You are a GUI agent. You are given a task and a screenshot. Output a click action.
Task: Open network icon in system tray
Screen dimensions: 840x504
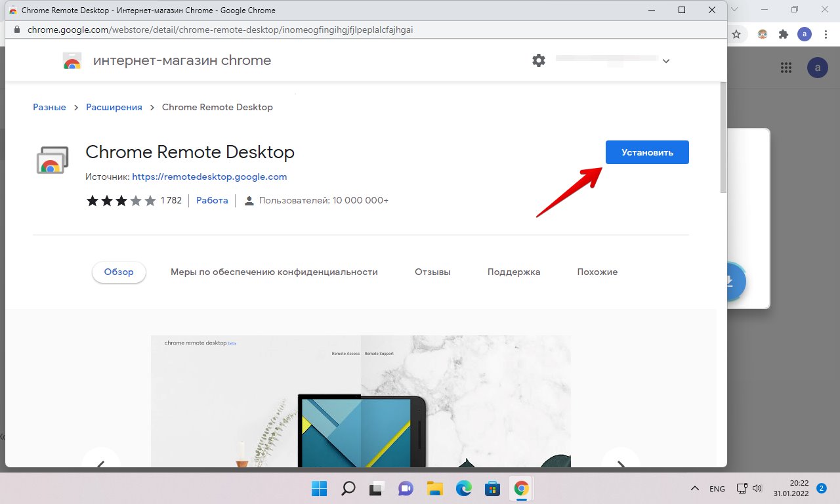(x=742, y=488)
